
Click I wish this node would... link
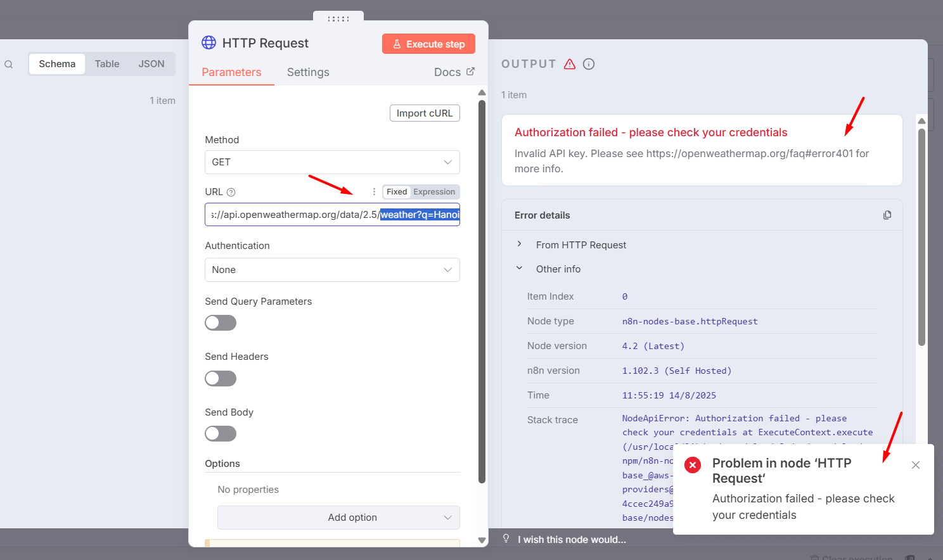pos(572,540)
